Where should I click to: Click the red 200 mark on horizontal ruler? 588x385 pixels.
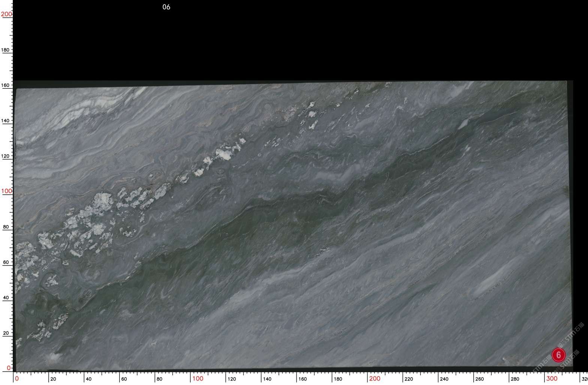[375, 379]
